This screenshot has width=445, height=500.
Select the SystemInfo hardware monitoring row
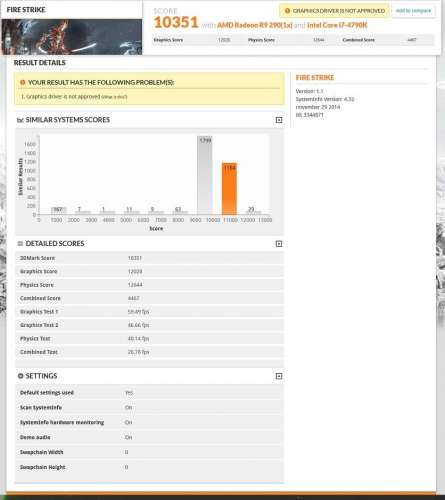click(x=149, y=422)
